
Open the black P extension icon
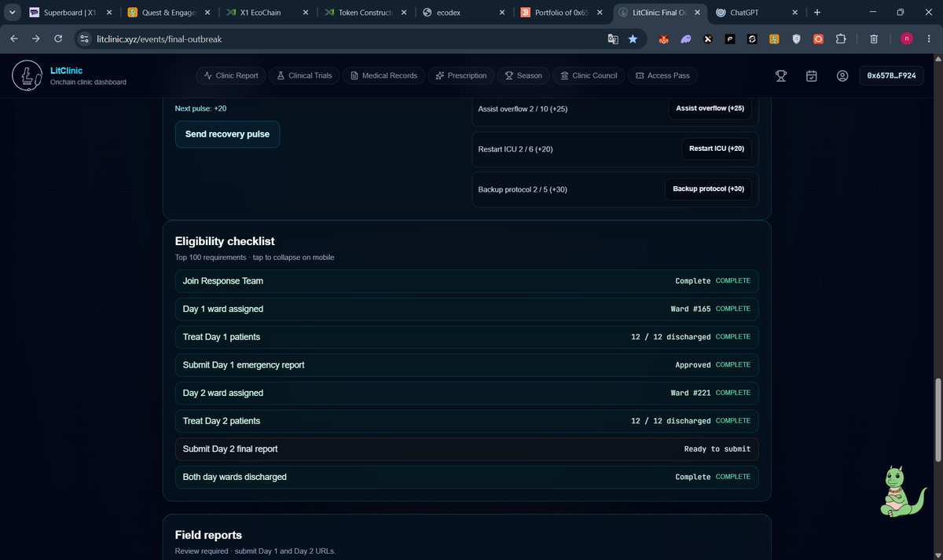pos(729,38)
